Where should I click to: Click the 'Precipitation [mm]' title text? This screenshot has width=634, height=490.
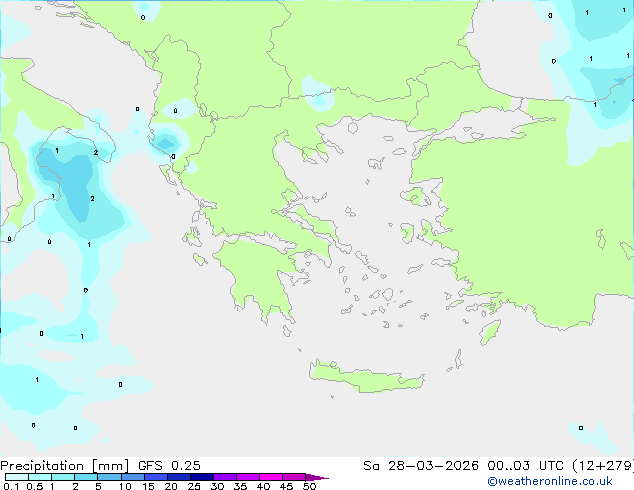click(x=65, y=466)
